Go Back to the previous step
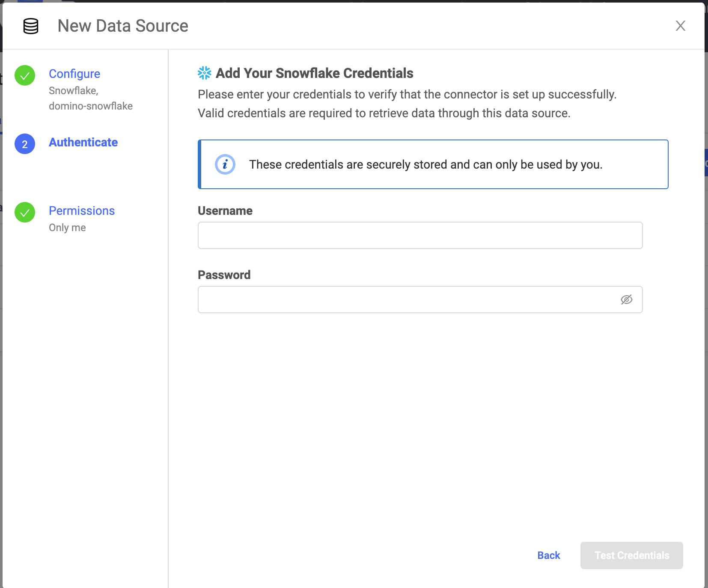This screenshot has height=588, width=708. (x=549, y=555)
